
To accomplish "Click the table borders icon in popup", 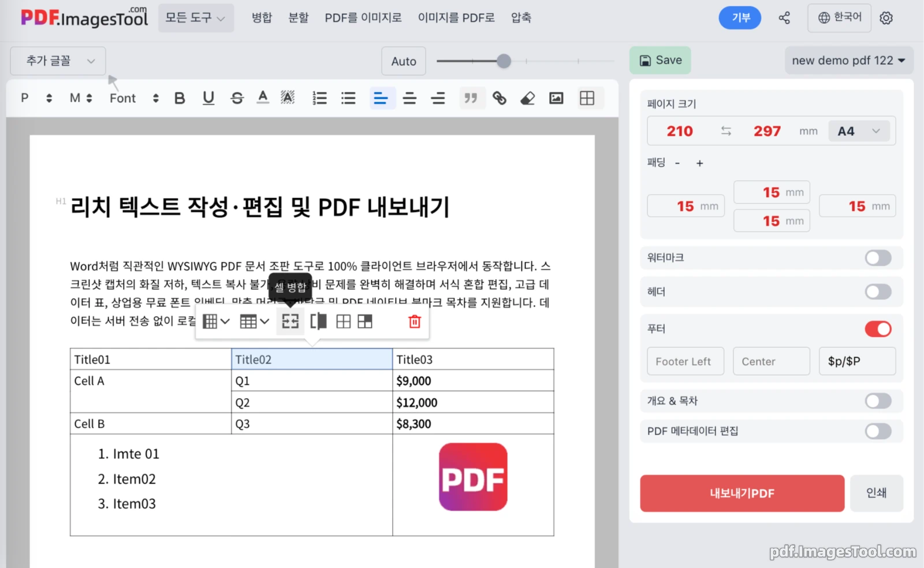I will [x=343, y=321].
